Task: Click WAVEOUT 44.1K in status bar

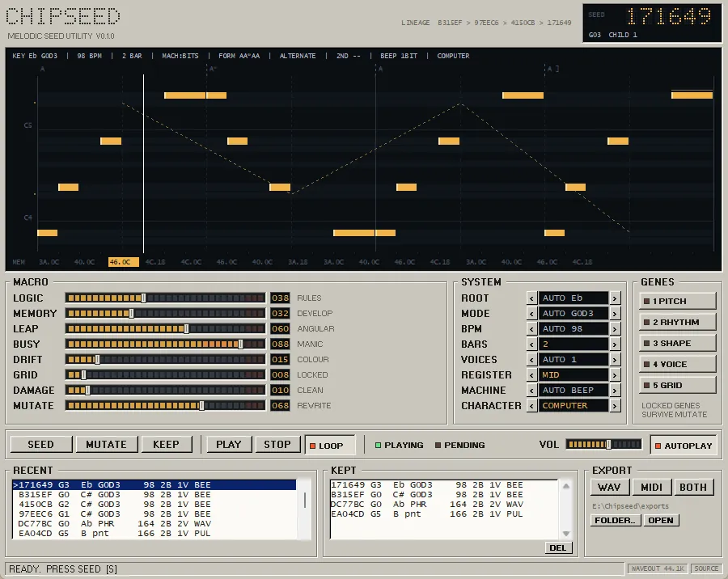Action: [658, 568]
